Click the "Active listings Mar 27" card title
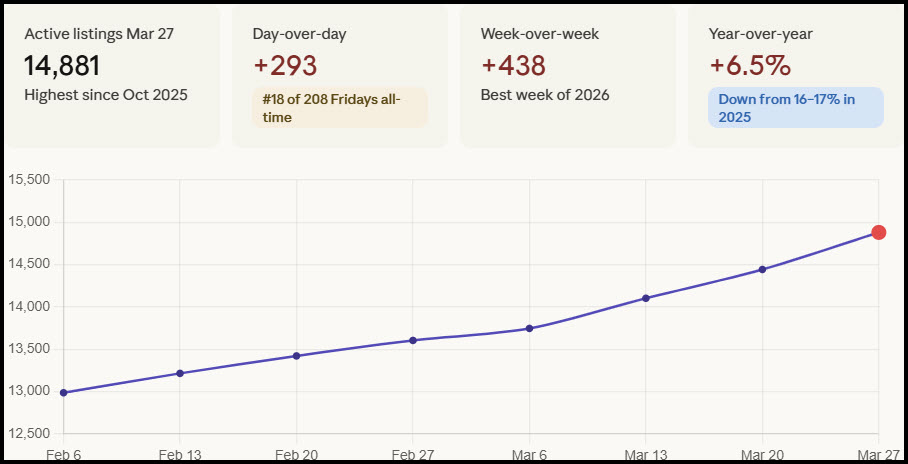908x464 pixels. click(99, 33)
